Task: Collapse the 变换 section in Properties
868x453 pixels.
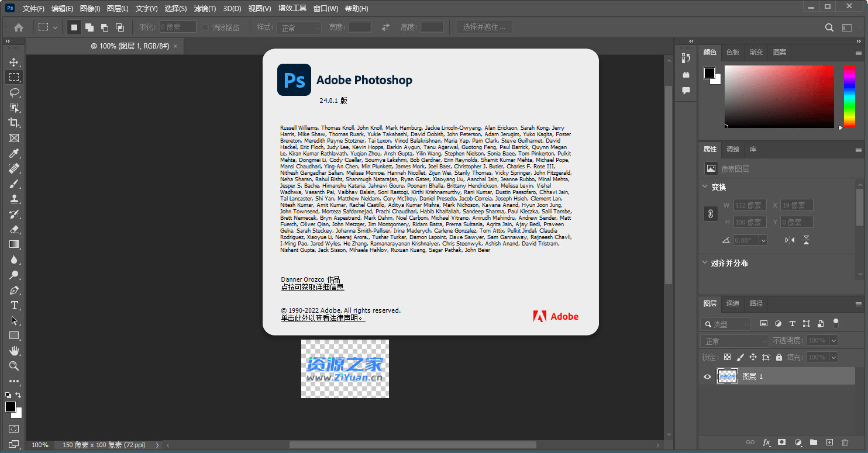Action: [x=706, y=186]
